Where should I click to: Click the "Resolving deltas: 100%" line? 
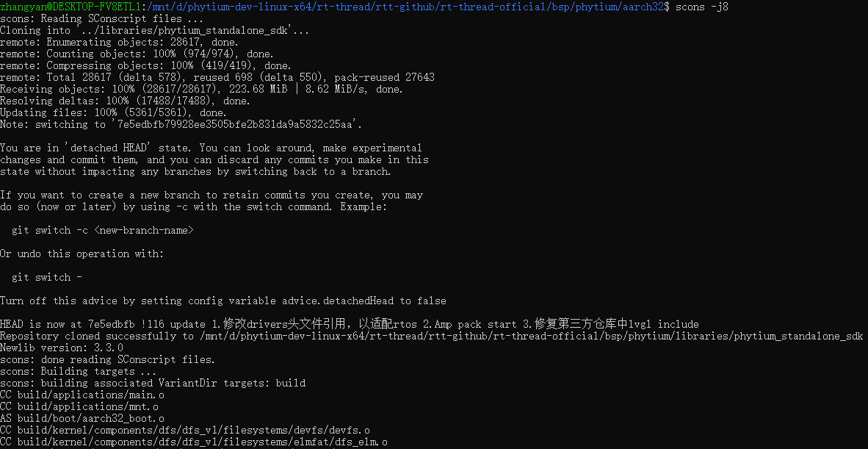coord(125,101)
